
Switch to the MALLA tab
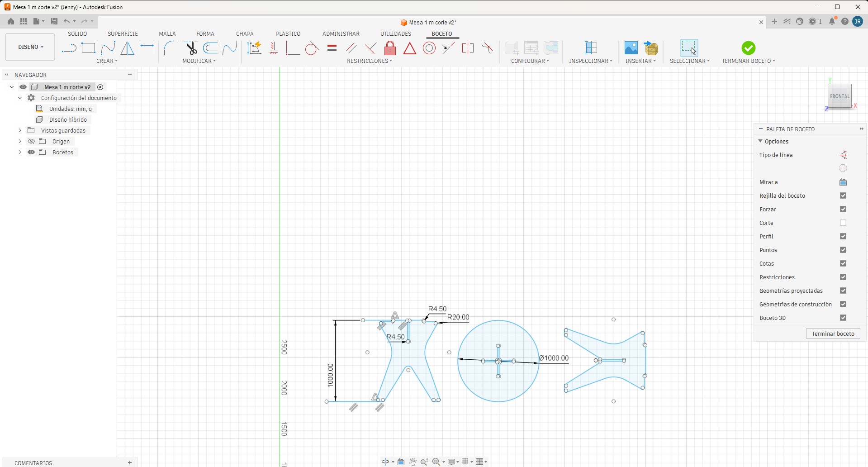coord(167,34)
